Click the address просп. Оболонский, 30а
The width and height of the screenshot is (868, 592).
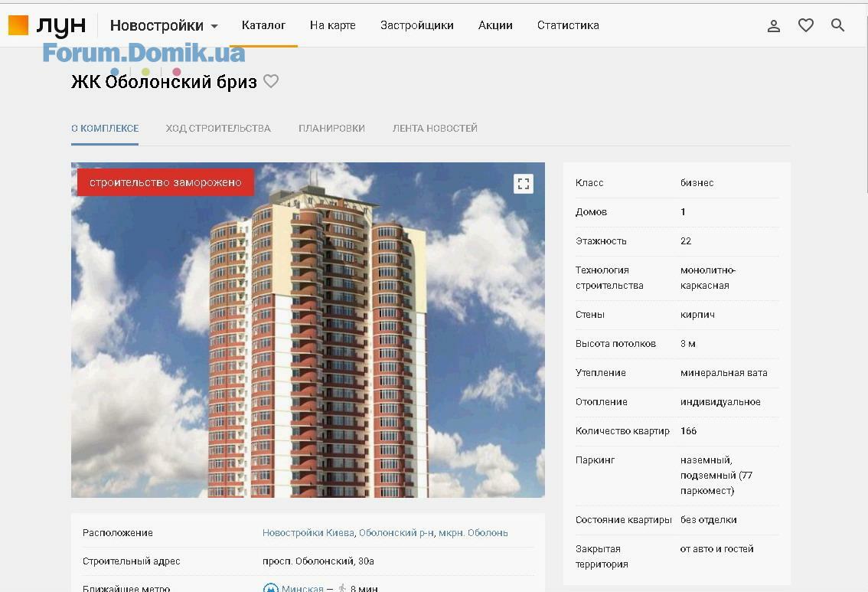[x=318, y=561]
